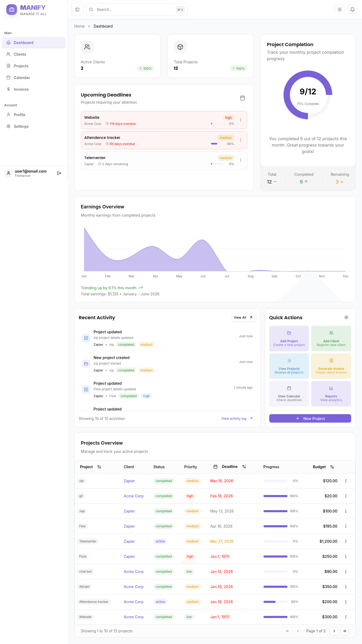The height and width of the screenshot is (644, 362).
Task: Open row actions for Flow project
Action: 346,557
